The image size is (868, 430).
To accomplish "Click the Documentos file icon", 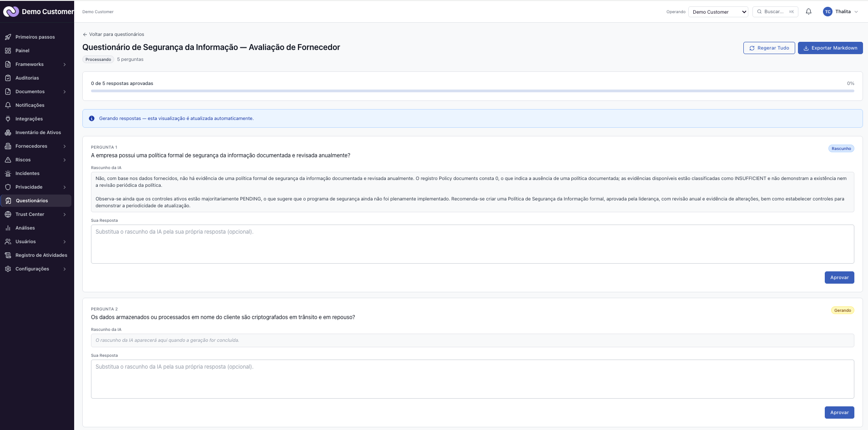I will pos(8,91).
